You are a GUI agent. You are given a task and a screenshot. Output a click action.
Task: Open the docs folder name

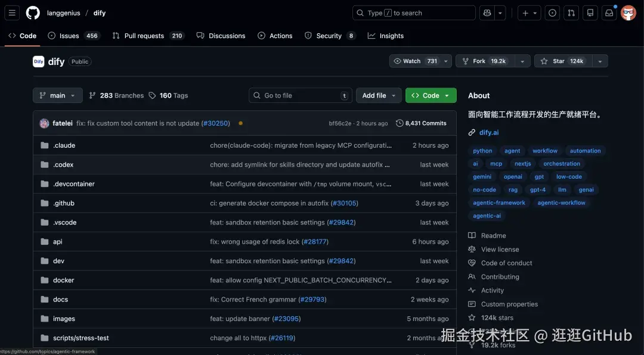coord(60,300)
